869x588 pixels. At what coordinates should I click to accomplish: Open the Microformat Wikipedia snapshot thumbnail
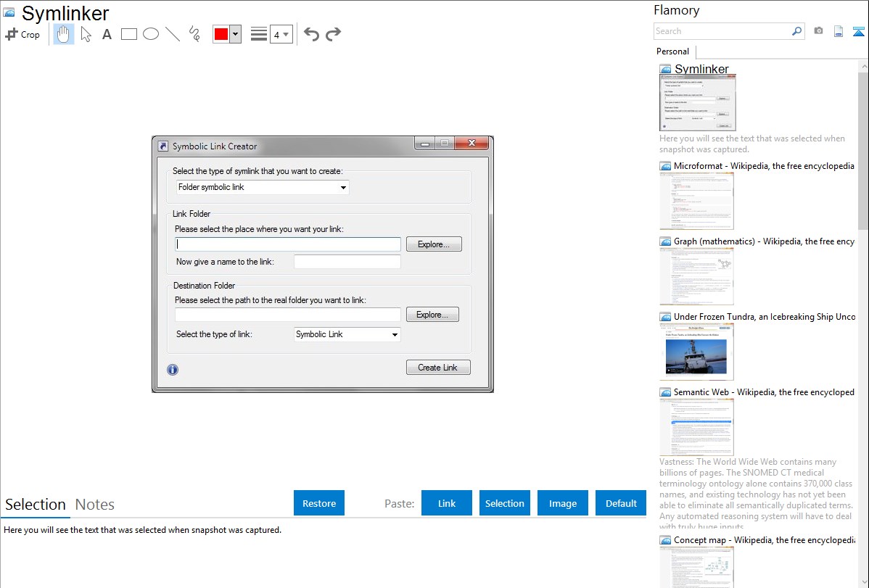pos(696,201)
